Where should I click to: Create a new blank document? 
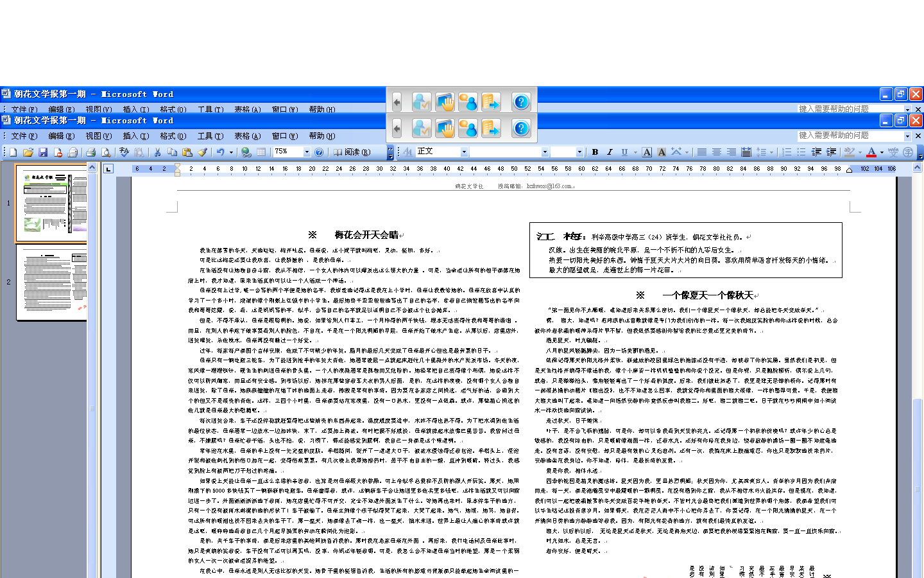(13, 152)
